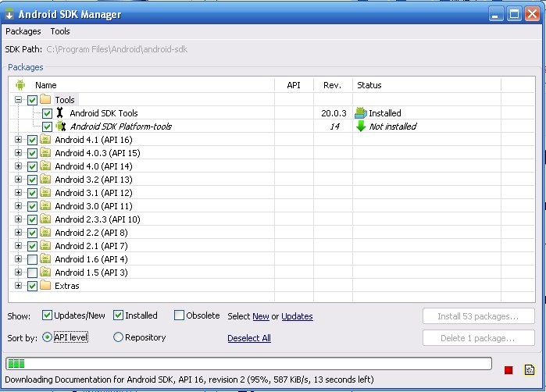This screenshot has width=546, height=392.
Task: Click the Android SDK Platform-tools icon
Action: pyautogui.click(x=61, y=126)
